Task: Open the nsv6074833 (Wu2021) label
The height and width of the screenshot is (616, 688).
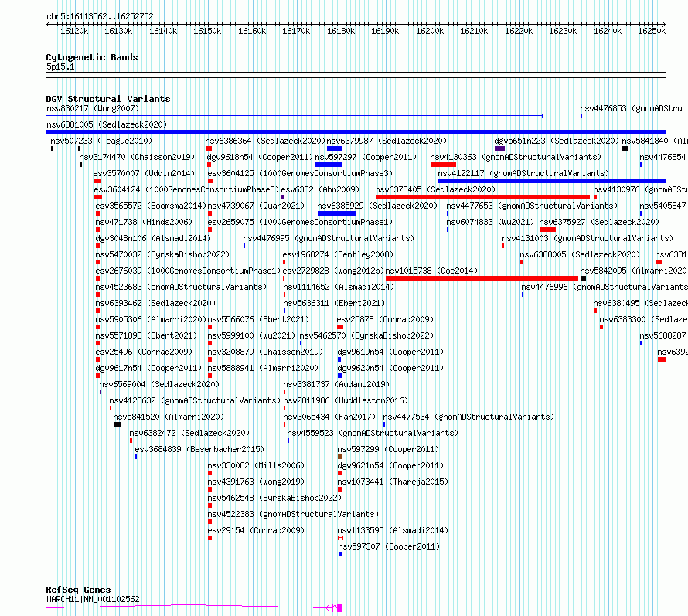Action: tap(490, 222)
